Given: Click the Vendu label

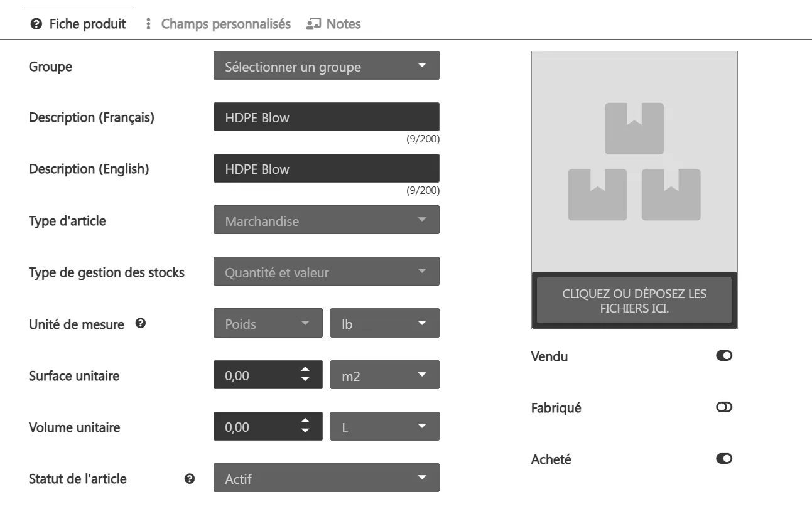Looking at the screenshot, I should tap(549, 356).
